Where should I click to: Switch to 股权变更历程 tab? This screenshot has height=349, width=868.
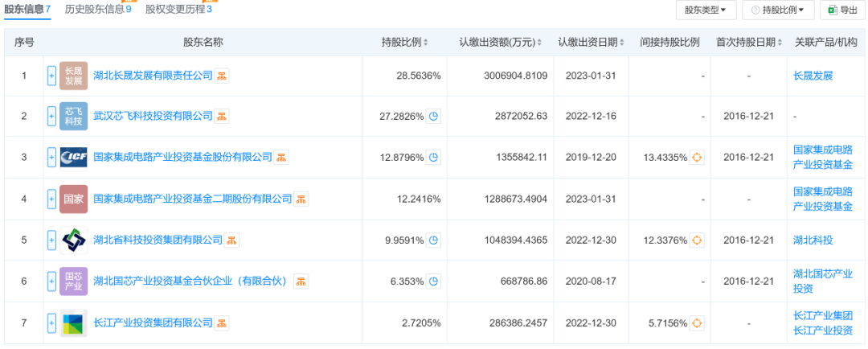[x=178, y=10]
